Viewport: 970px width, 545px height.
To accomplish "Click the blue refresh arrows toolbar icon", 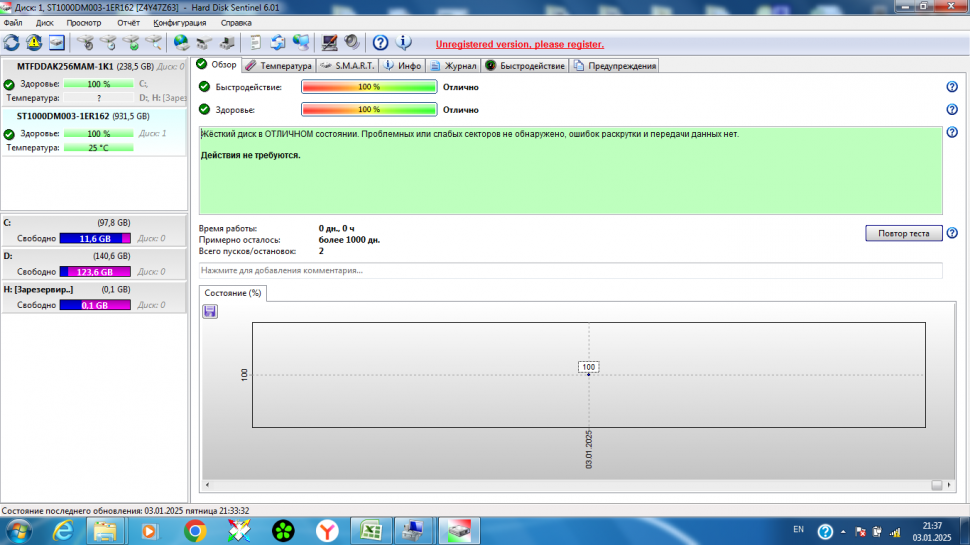I will pyautogui.click(x=12, y=43).
